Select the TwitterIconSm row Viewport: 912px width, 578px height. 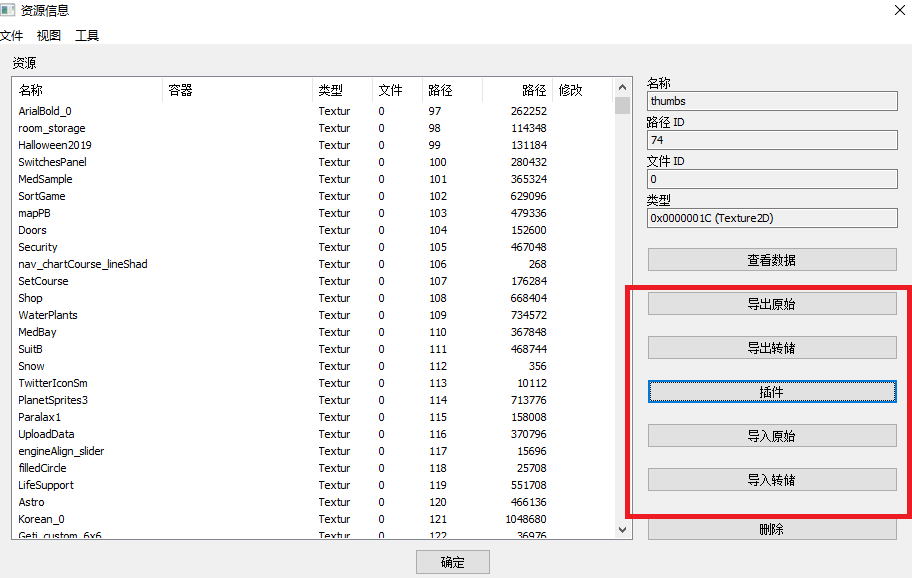(x=313, y=383)
